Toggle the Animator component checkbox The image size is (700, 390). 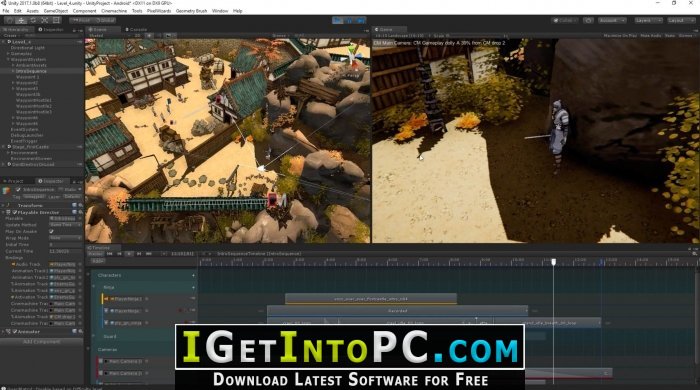point(15,332)
